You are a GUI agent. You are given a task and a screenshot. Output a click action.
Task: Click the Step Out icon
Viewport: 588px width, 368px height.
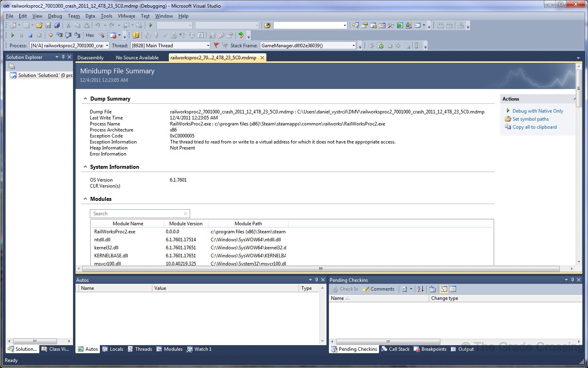pos(77,35)
